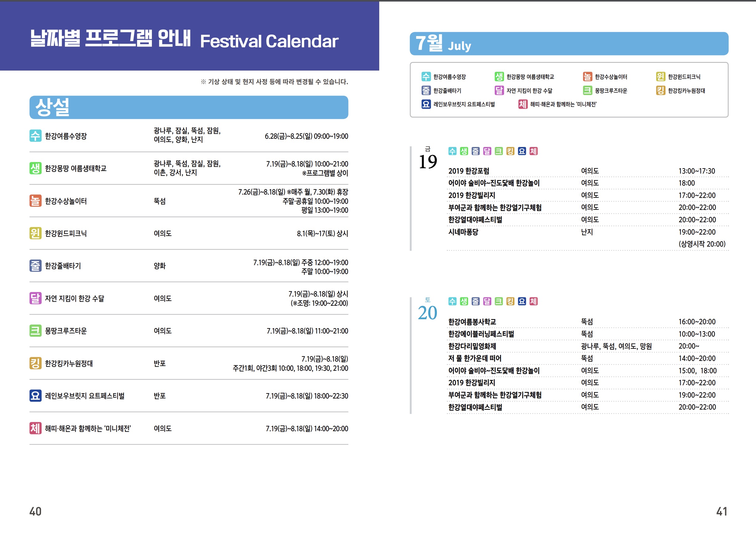The width and height of the screenshot is (756, 538).
Task: Click the 킹 icon in the Saturday 20 icon row
Action: pyautogui.click(x=510, y=301)
